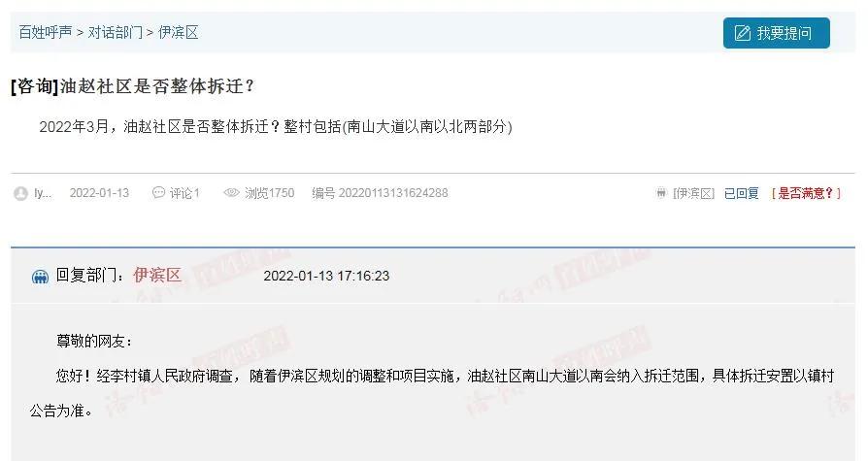Select the 浏览1750 view count
868x461 pixels.
(270, 193)
